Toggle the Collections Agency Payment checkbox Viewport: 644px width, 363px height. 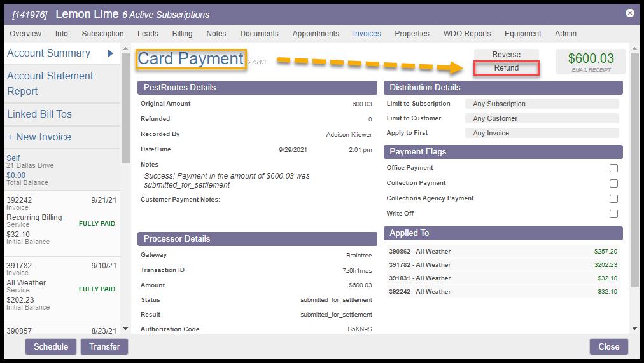[613, 199]
